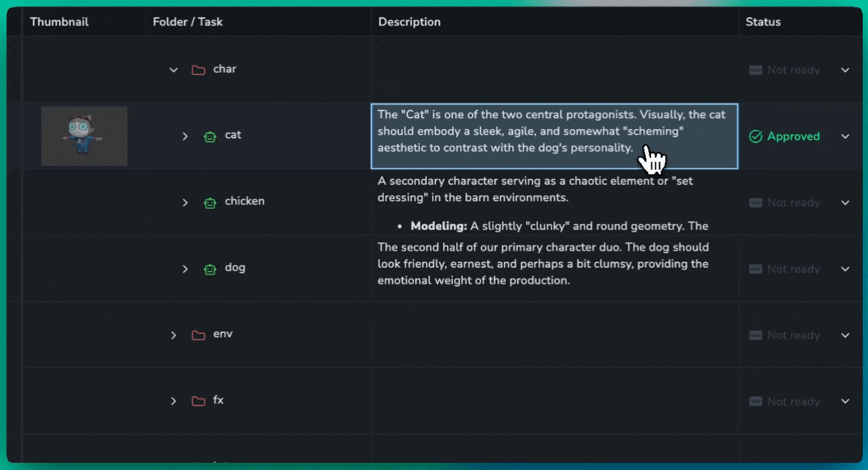Click the fx folder icon
The width and height of the screenshot is (868, 470).
(x=198, y=401)
